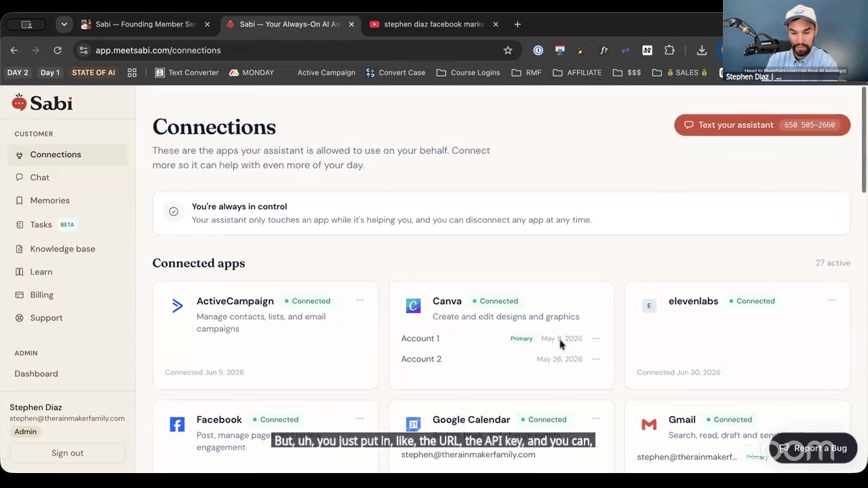Image resolution: width=868 pixels, height=488 pixels.
Task: Click the Canva Account 2 row label
Action: coord(421,359)
